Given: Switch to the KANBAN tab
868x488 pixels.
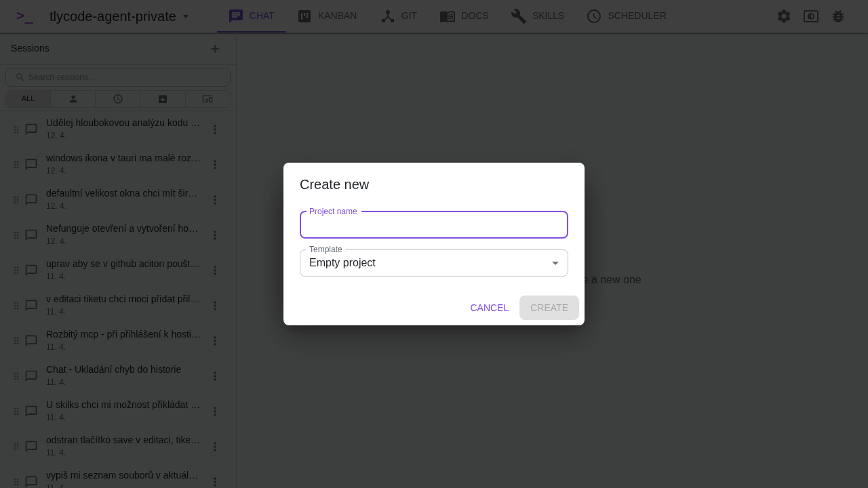Looking at the screenshot, I should tap(327, 16).
